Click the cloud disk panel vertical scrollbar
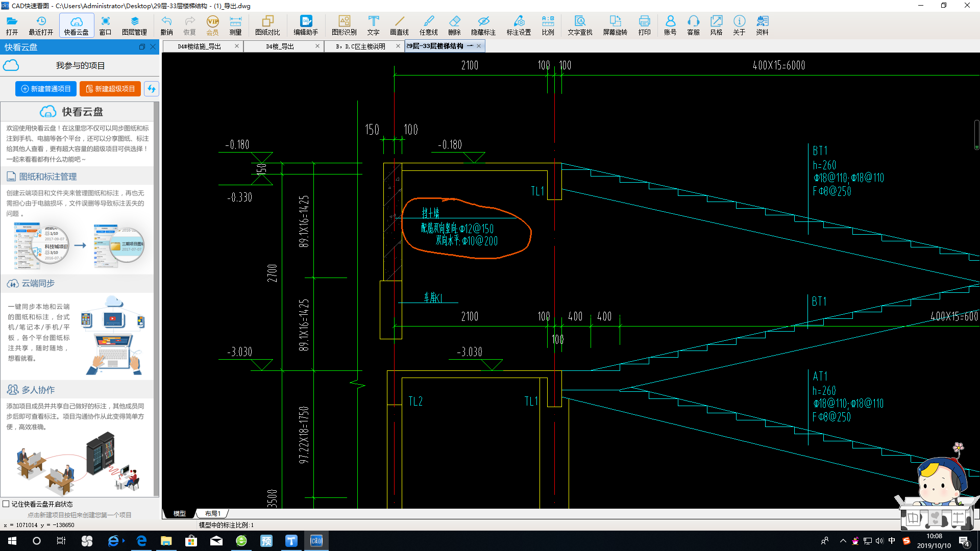The width and height of the screenshot is (980, 551). pos(156,298)
